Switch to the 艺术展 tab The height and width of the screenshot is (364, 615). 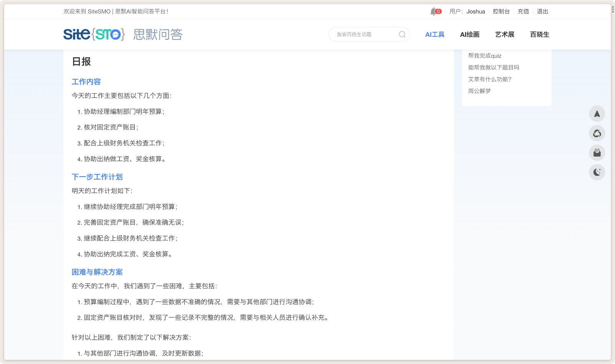click(504, 34)
